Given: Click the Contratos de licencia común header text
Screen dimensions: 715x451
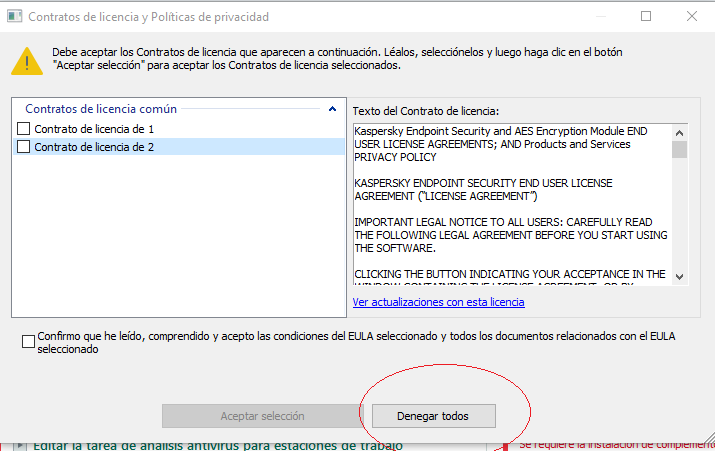Looking at the screenshot, I should (x=101, y=109).
